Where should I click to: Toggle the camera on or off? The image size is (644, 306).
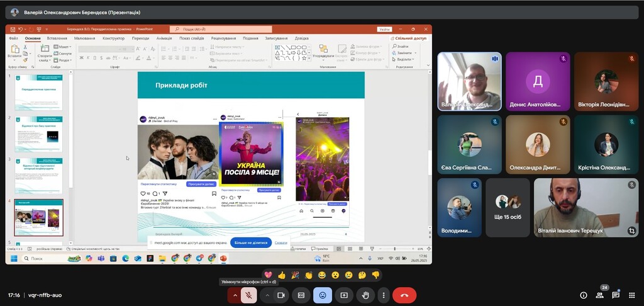click(x=281, y=295)
